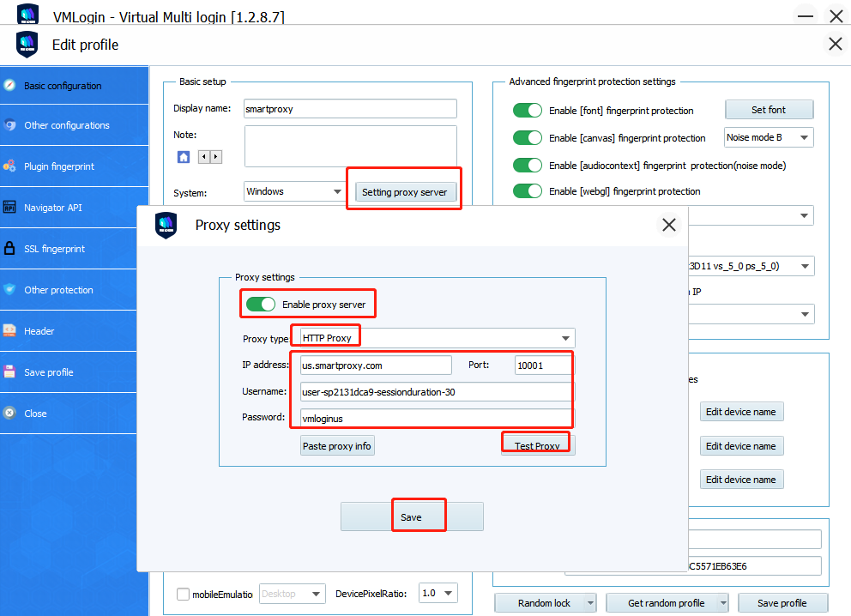851x616 pixels.
Task: Open dropdown below webgl fingerprint protection
Action: tap(751, 215)
